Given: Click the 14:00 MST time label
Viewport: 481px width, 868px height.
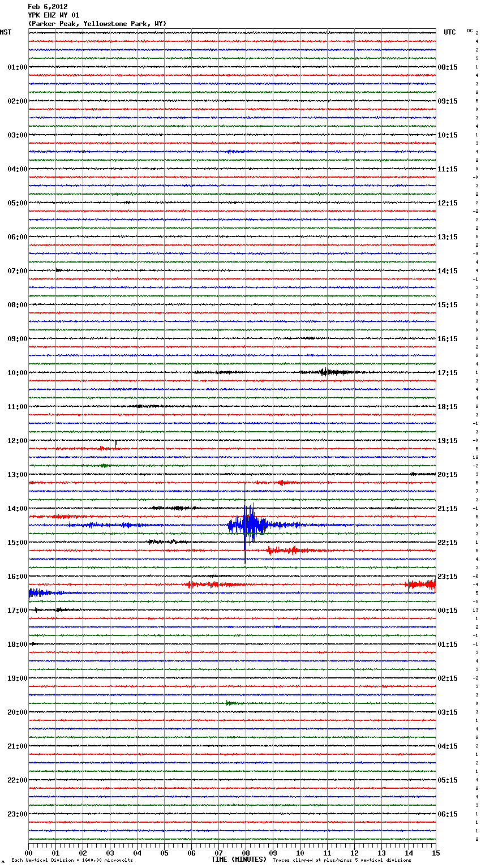Looking at the screenshot, I should point(17,509).
